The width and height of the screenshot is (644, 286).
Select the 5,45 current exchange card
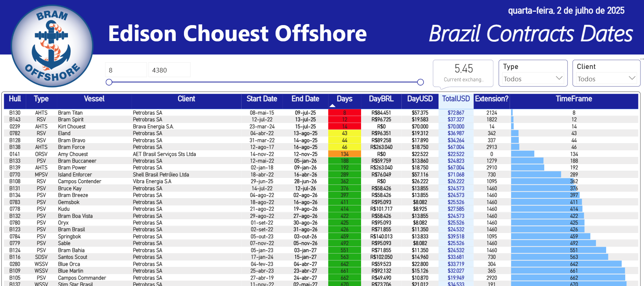(x=463, y=73)
